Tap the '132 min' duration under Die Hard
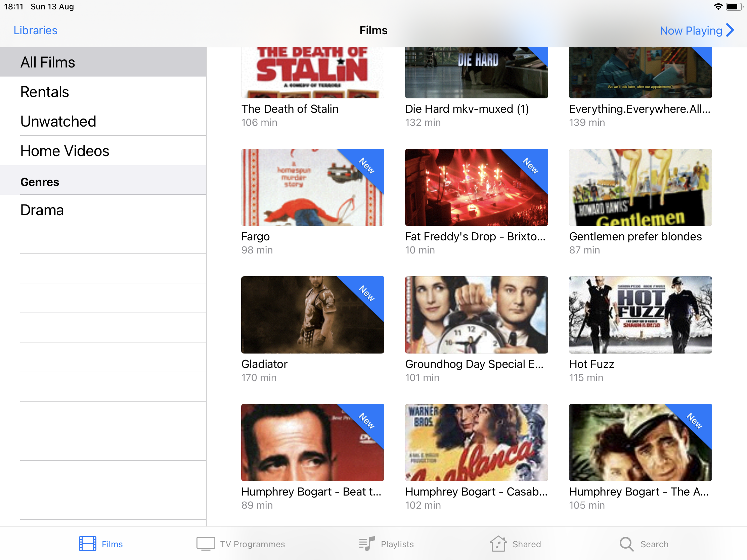This screenshot has height=560, width=747. coord(423,122)
